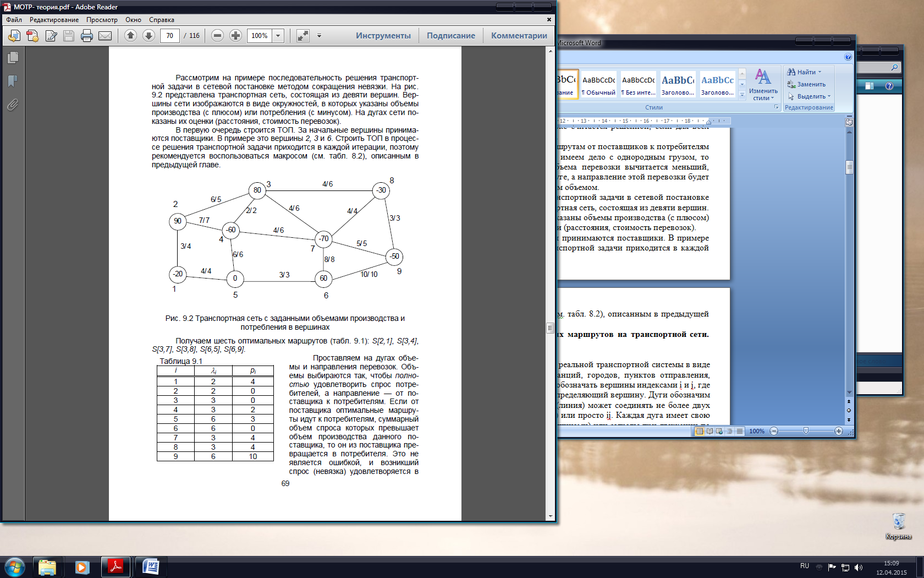Expand the Word styles gallery more arrow
The image size is (924, 578).
742,95
